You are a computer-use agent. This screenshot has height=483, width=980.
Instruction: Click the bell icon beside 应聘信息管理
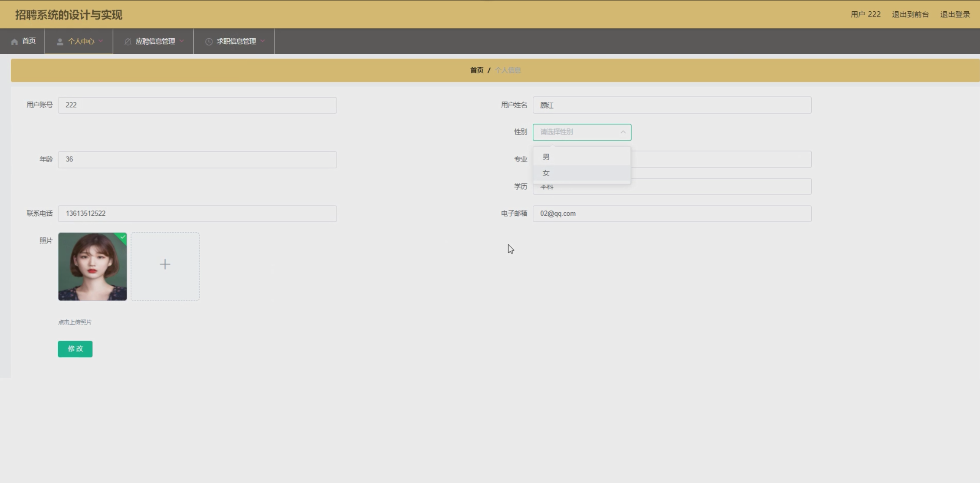click(x=128, y=42)
